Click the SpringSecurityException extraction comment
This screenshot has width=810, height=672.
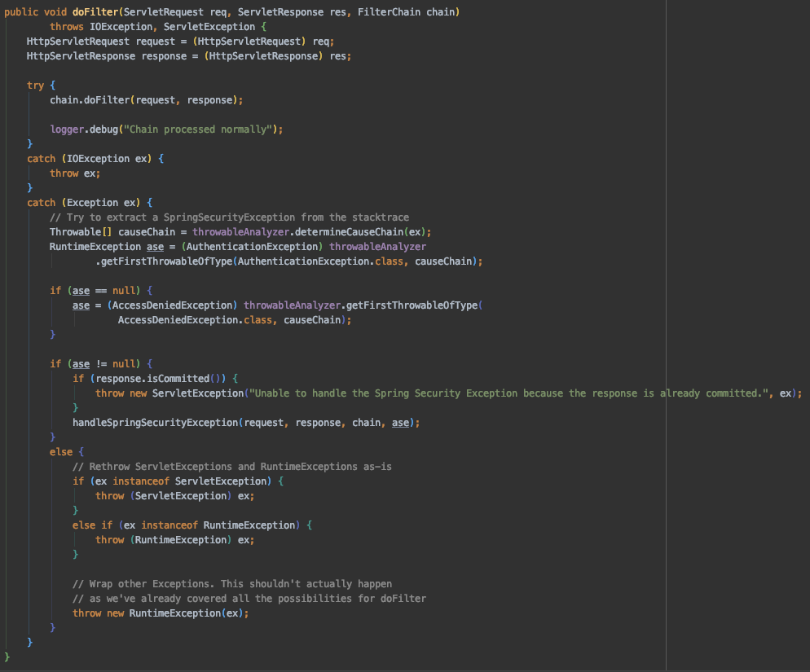click(x=229, y=217)
